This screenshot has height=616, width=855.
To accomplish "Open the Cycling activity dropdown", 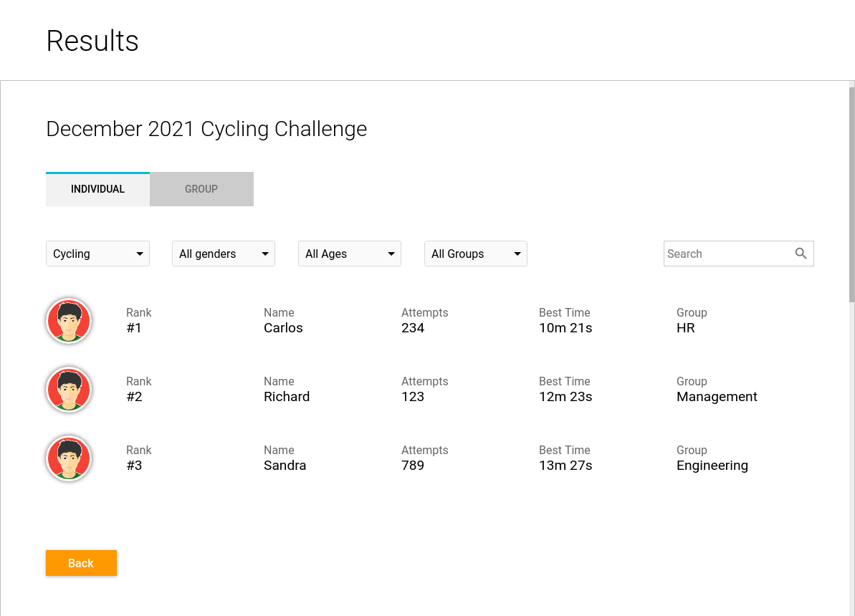I will [x=97, y=254].
